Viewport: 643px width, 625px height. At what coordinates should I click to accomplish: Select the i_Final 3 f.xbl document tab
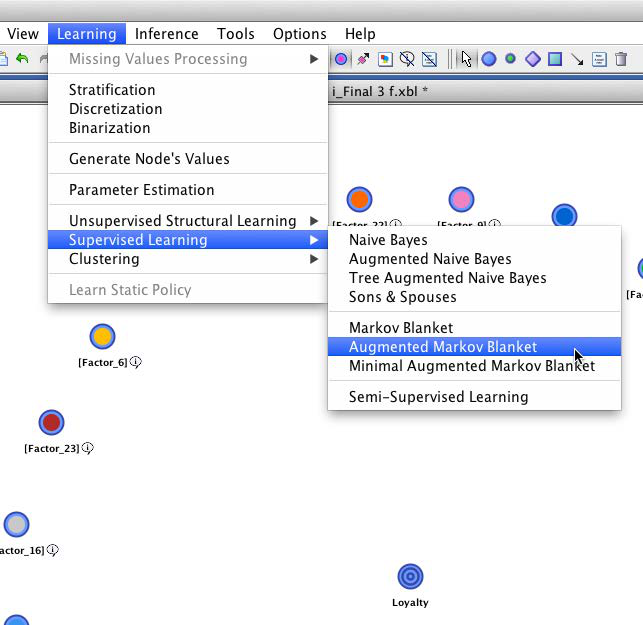[x=380, y=91]
